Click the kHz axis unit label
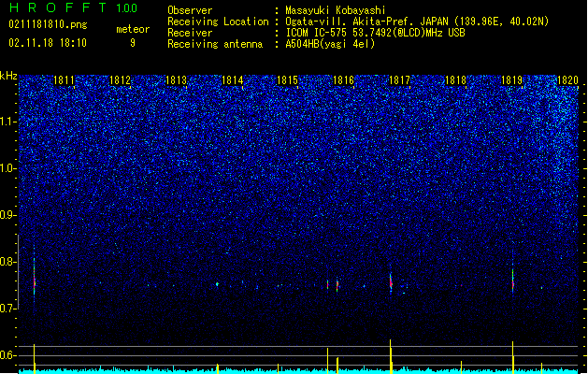Viewport: 588px width, 374px height. 8,76
